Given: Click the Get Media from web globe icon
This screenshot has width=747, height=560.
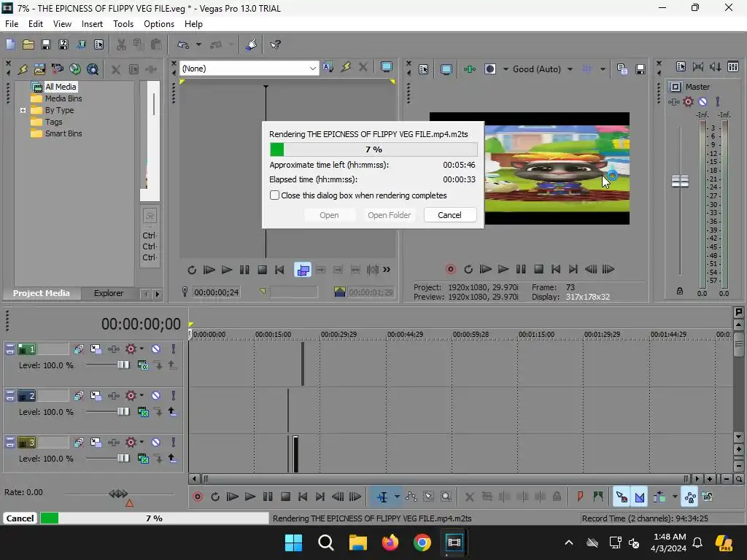Looking at the screenshot, I should 75,69.
